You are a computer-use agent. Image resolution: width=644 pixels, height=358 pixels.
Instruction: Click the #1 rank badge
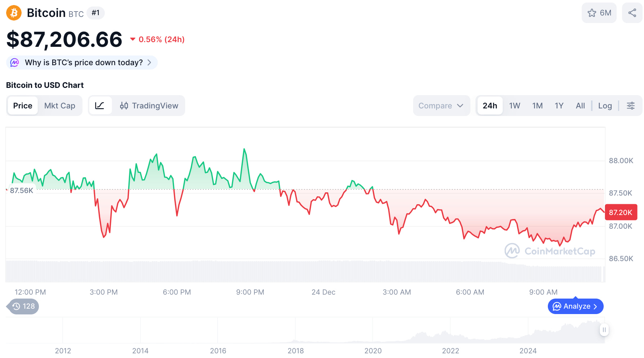point(95,13)
